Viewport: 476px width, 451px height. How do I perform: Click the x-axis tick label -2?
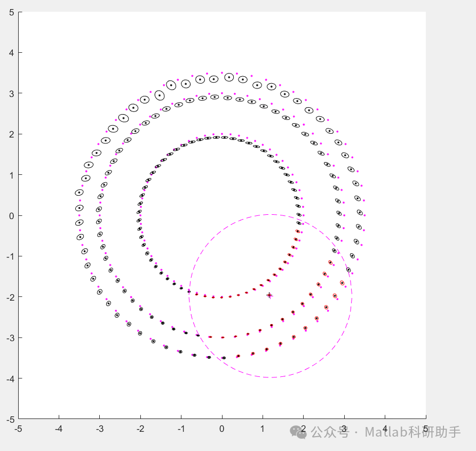(140, 429)
